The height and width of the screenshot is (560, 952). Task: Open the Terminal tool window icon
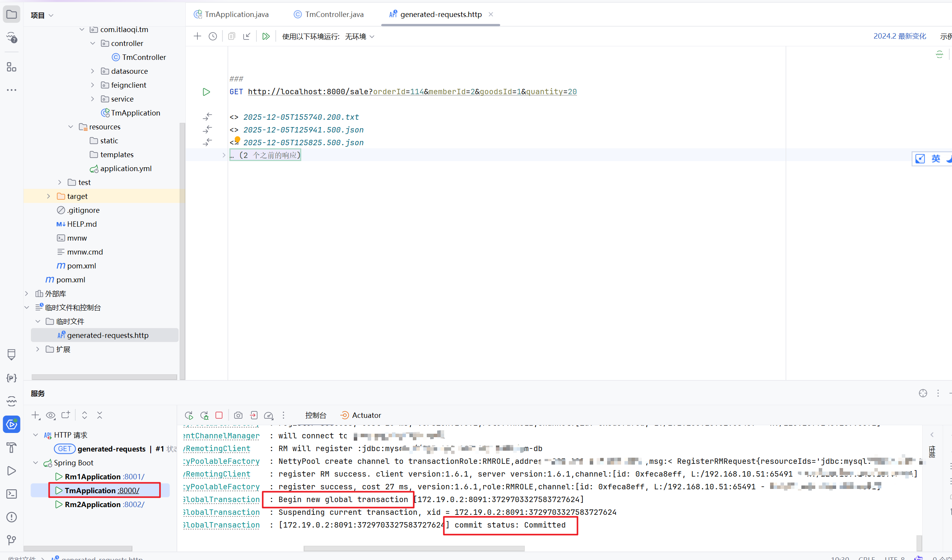12,494
